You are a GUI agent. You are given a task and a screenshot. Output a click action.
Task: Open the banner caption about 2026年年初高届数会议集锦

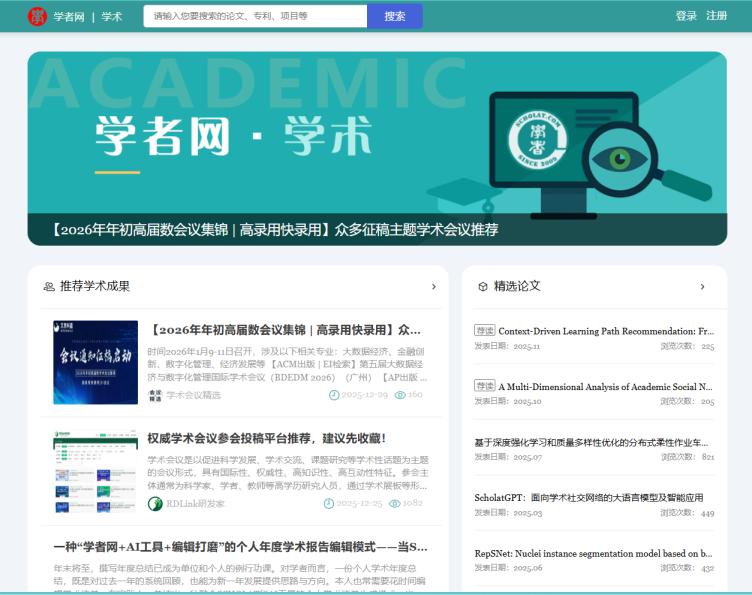[x=273, y=230]
